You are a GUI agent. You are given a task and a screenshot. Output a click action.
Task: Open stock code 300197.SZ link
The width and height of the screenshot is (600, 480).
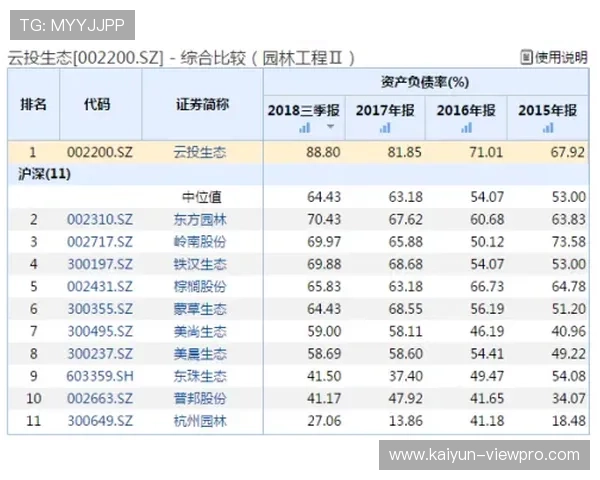[x=100, y=264]
